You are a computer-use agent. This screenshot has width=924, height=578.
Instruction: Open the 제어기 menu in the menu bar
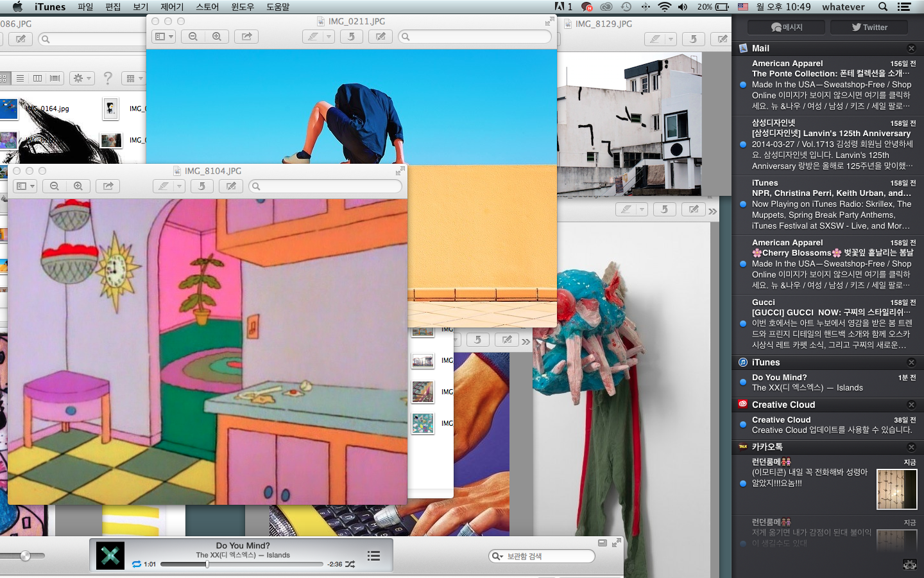(x=172, y=7)
